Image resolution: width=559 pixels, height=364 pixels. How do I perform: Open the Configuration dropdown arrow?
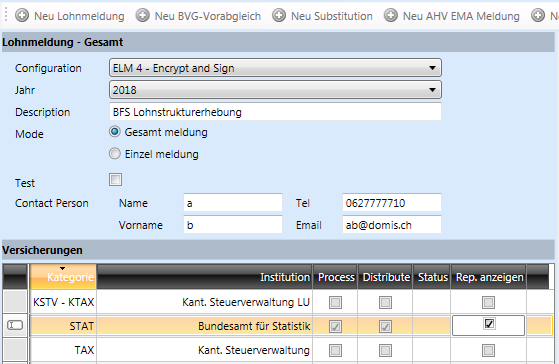coord(432,68)
